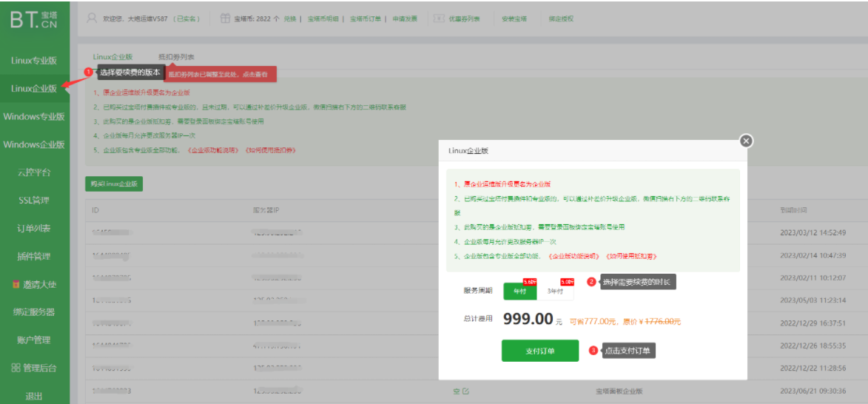Viewport: 868px width, 404px height.
Task: Open 订单列表 in sidebar
Action: pos(34,228)
